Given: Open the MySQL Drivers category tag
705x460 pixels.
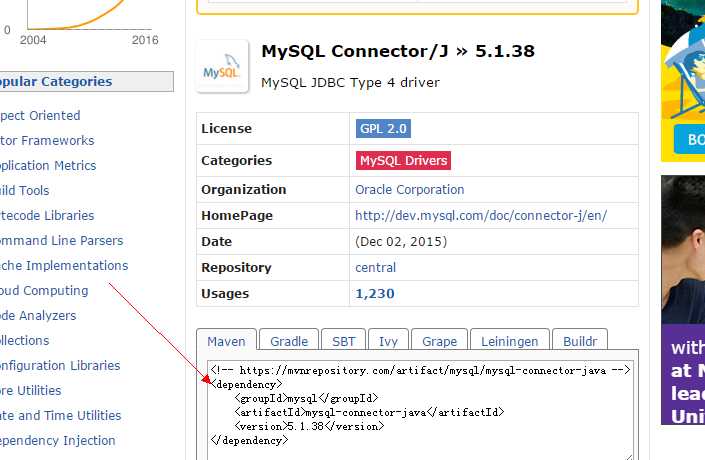Looking at the screenshot, I should coord(403,161).
